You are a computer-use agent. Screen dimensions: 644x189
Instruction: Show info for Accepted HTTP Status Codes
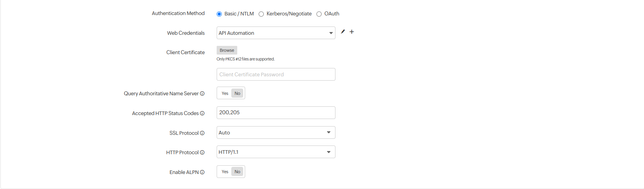tap(202, 113)
